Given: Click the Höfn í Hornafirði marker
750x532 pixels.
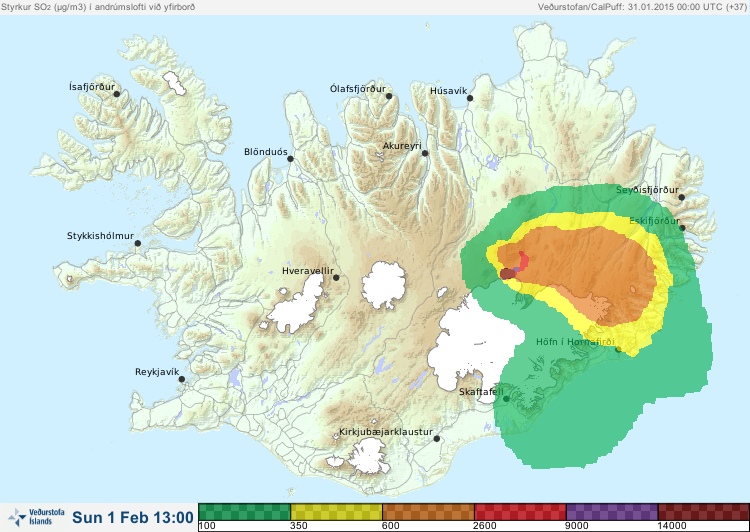Looking at the screenshot, I should [x=618, y=349].
